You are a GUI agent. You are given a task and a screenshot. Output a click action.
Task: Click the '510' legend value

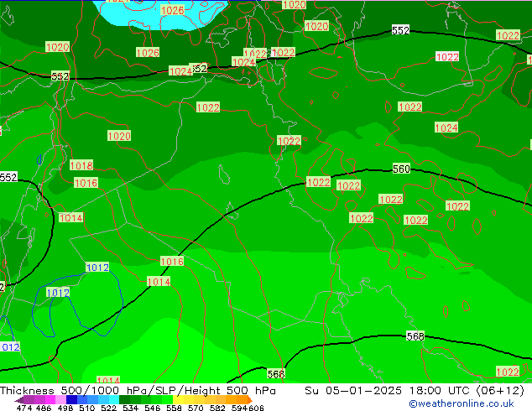tap(87, 408)
